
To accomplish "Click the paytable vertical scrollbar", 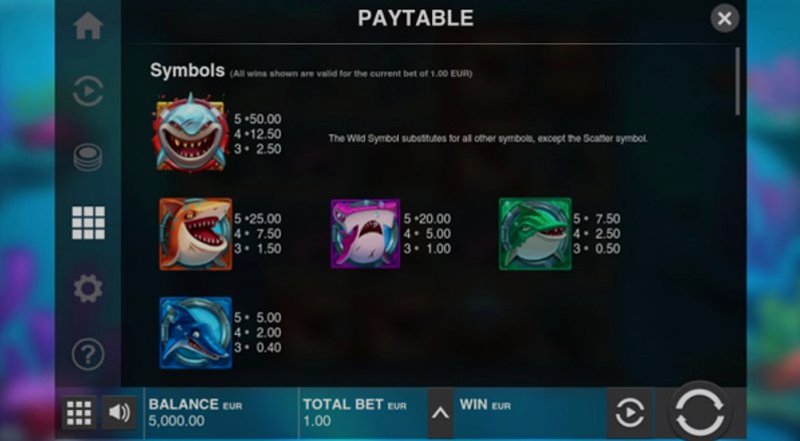I will [x=737, y=82].
